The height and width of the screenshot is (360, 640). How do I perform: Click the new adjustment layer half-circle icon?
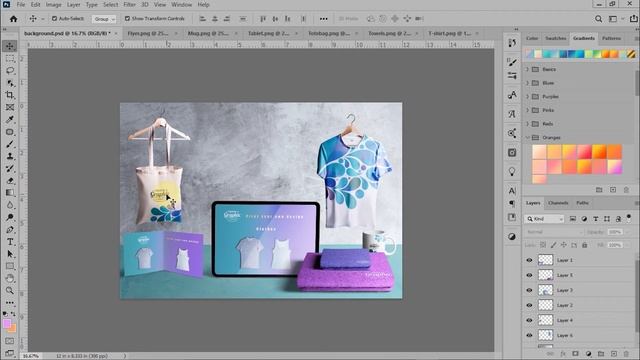[x=588, y=354]
